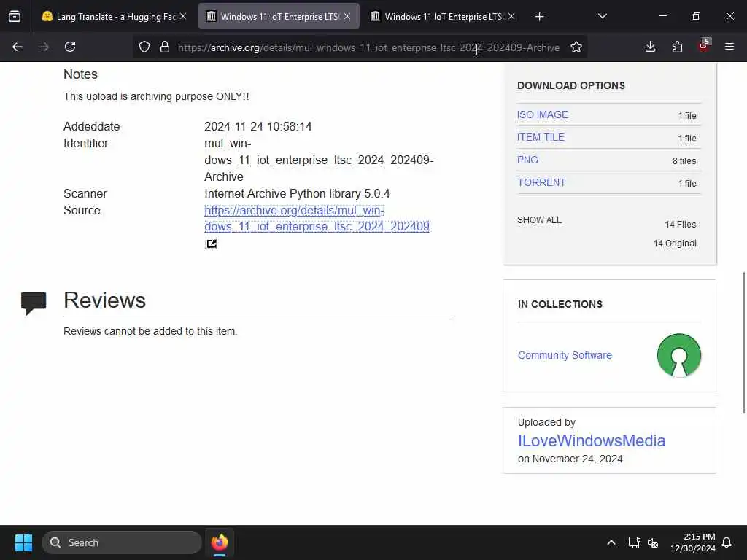747x560 pixels.
Task: Open the ITEM TILE download link
Action: click(x=541, y=137)
